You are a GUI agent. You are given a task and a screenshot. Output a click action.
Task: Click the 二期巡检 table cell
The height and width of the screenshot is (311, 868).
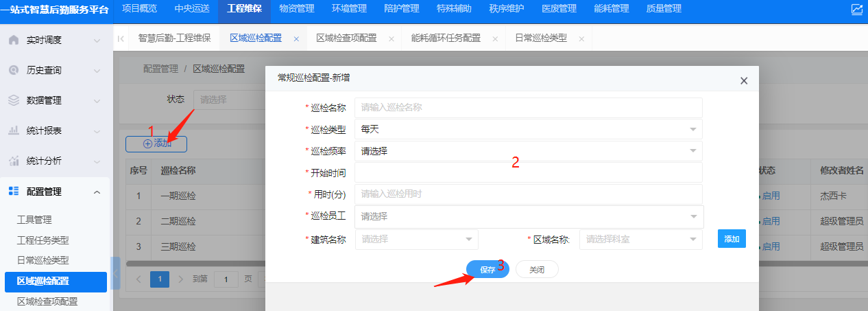(x=178, y=221)
